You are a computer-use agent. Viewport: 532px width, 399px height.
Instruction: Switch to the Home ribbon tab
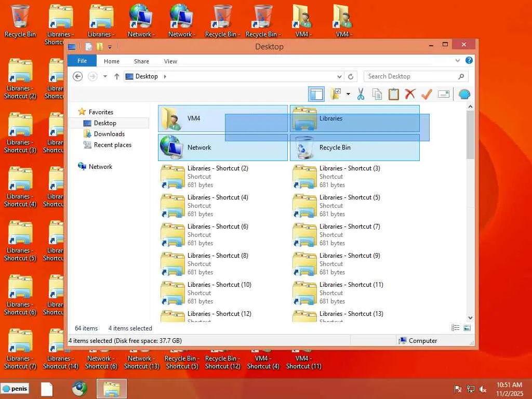pyautogui.click(x=112, y=61)
